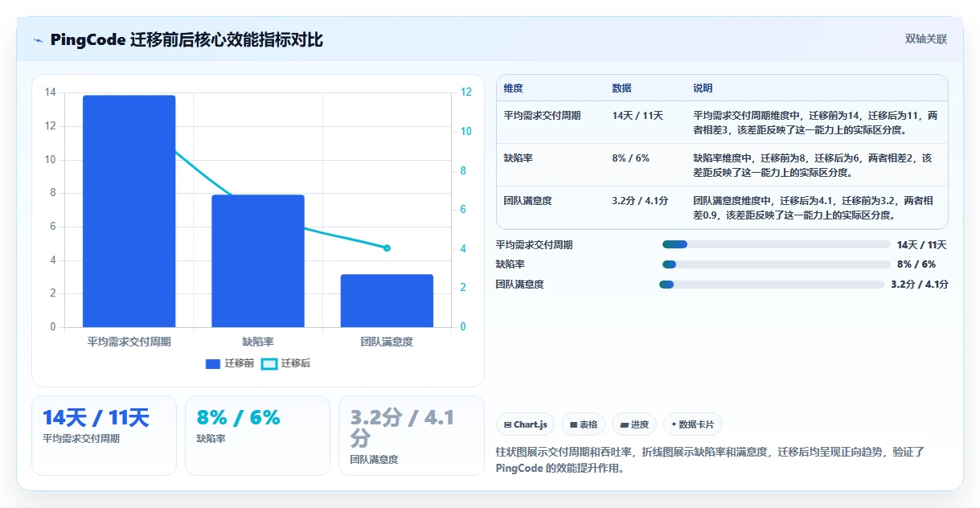Screen dimensions: 980x508
Task: Click the 平均需求交付周期 table row label
Action: tap(543, 116)
